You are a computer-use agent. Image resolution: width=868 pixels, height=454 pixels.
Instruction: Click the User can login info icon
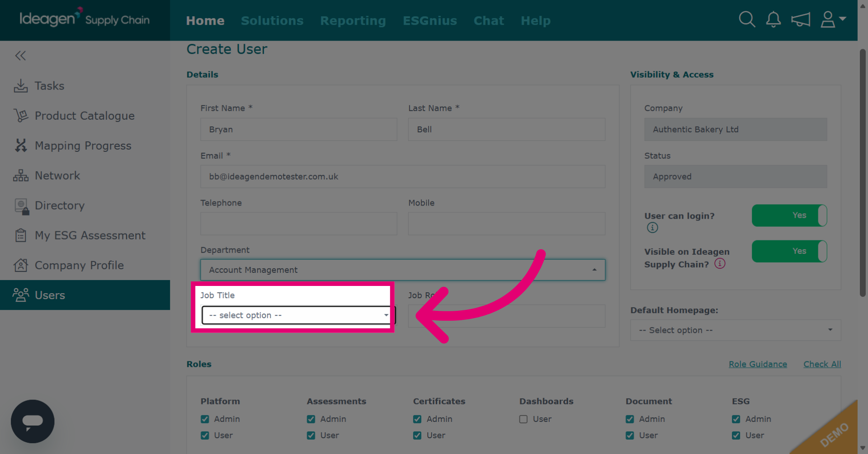(x=652, y=228)
